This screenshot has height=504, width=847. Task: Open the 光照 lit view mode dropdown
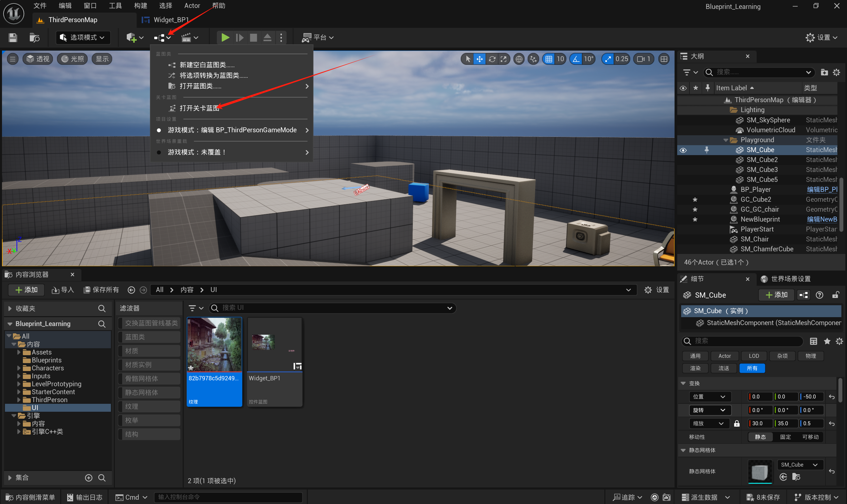coord(72,59)
